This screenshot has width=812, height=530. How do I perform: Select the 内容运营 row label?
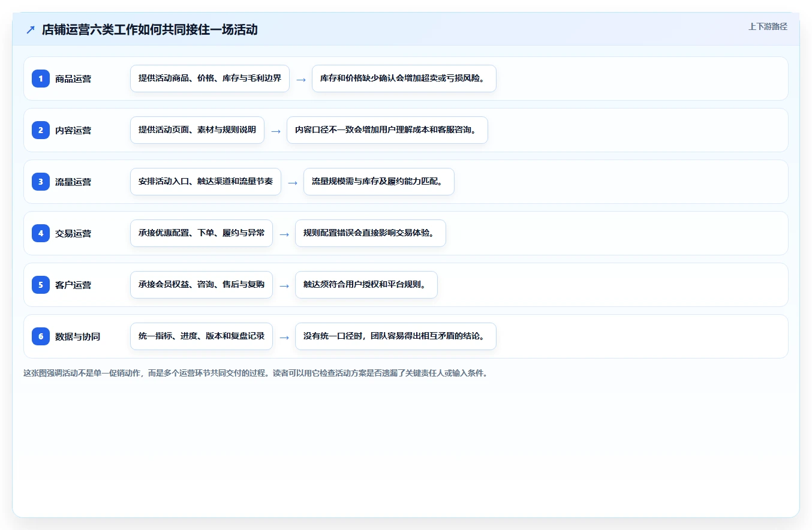73,130
